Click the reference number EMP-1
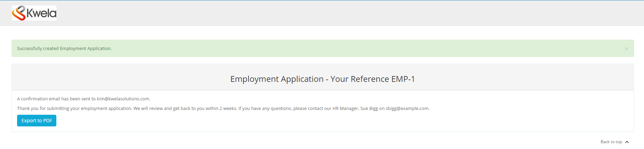Viewport: 644px width, 149px height. [x=403, y=79]
